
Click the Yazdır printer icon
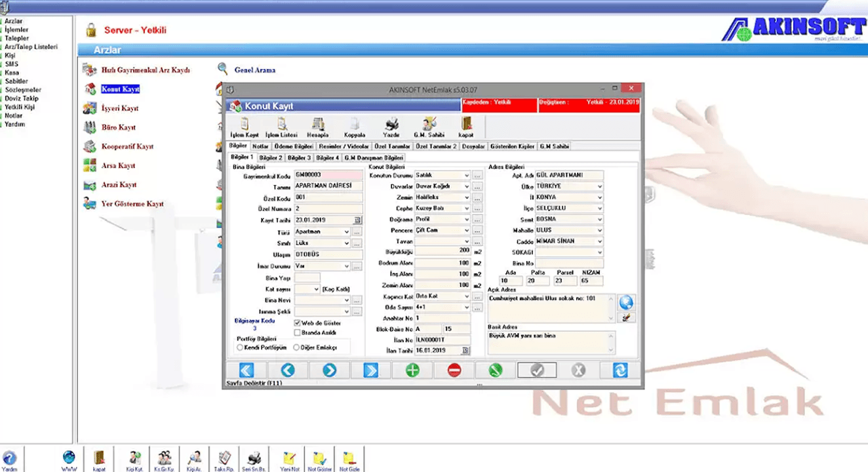391,127
